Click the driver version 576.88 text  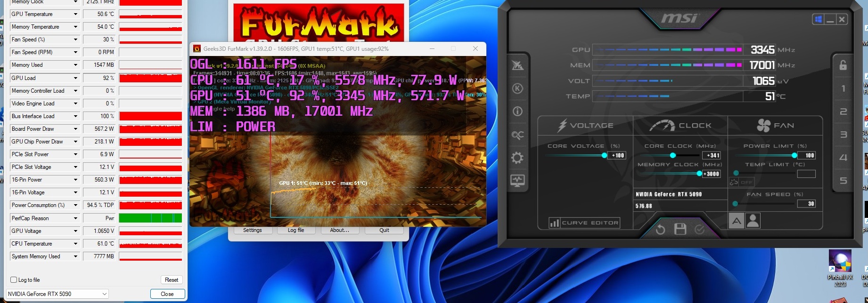pyautogui.click(x=644, y=206)
